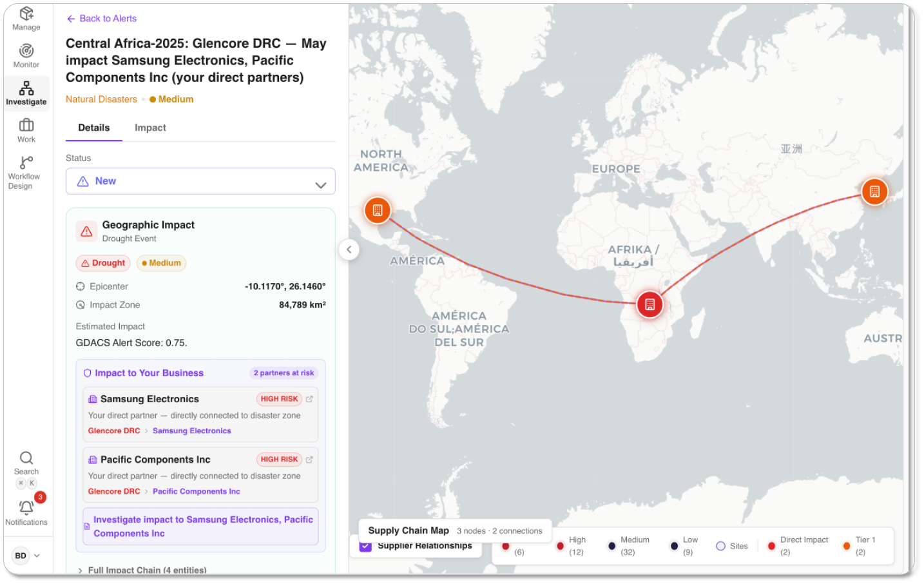
Task: Toggle the Direct Impact legend filter
Action: 771,546
